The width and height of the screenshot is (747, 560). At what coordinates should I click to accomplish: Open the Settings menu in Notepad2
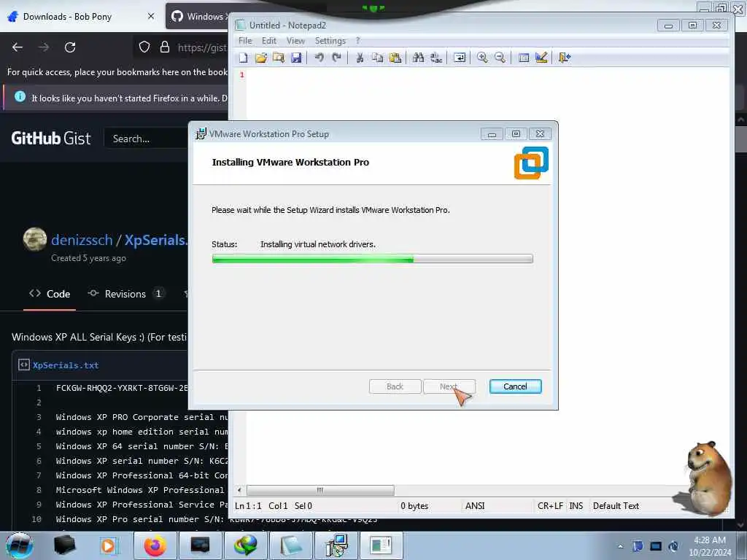(x=330, y=41)
